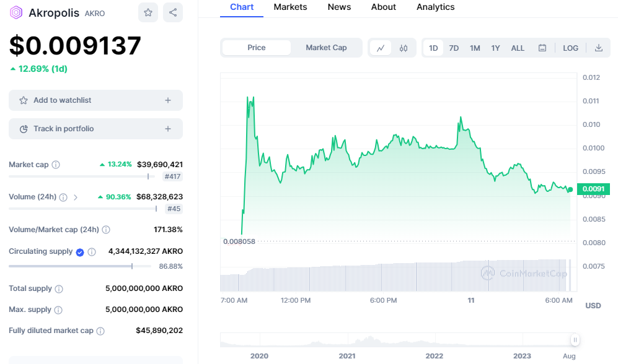Screen dimensions: 618x364
Task: Select the ALL time range
Action: click(518, 48)
